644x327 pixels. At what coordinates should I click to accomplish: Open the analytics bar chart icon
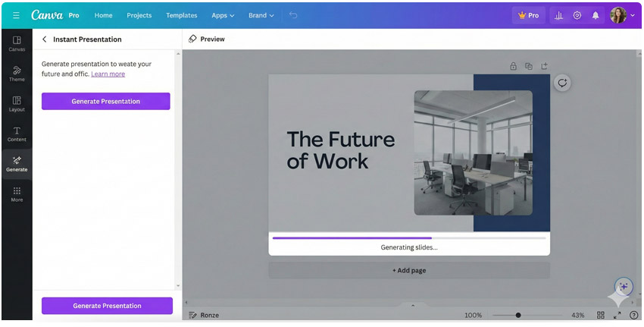(x=558, y=15)
